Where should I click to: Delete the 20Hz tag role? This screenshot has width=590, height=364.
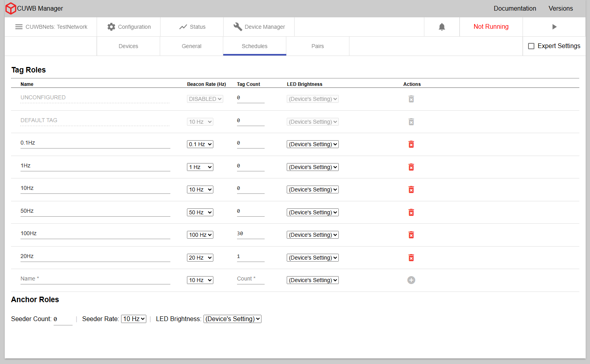[x=411, y=258]
